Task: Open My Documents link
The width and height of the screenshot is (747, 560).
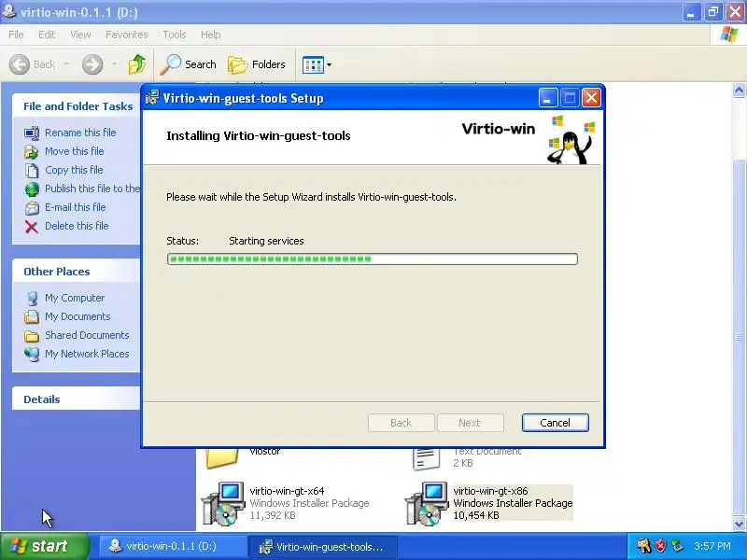Action: point(78,316)
